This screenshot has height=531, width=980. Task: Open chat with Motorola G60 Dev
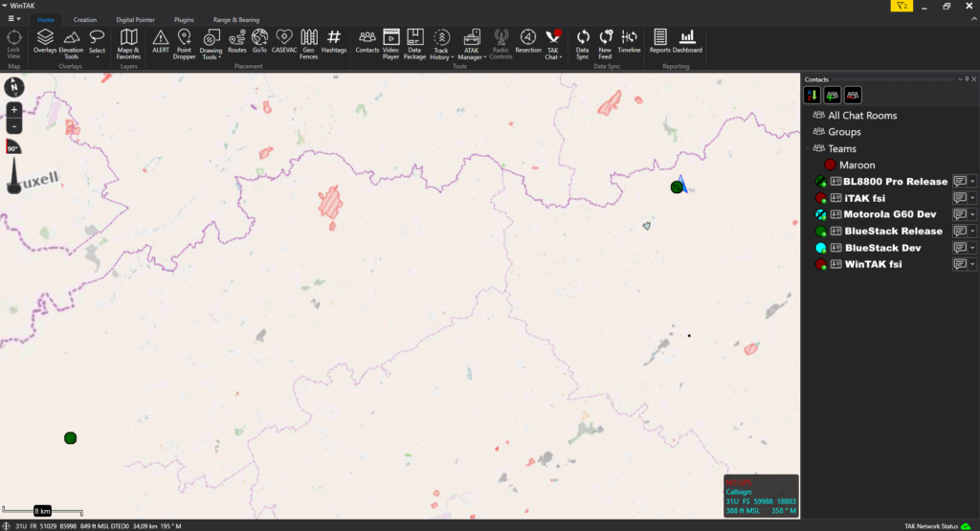coord(959,214)
